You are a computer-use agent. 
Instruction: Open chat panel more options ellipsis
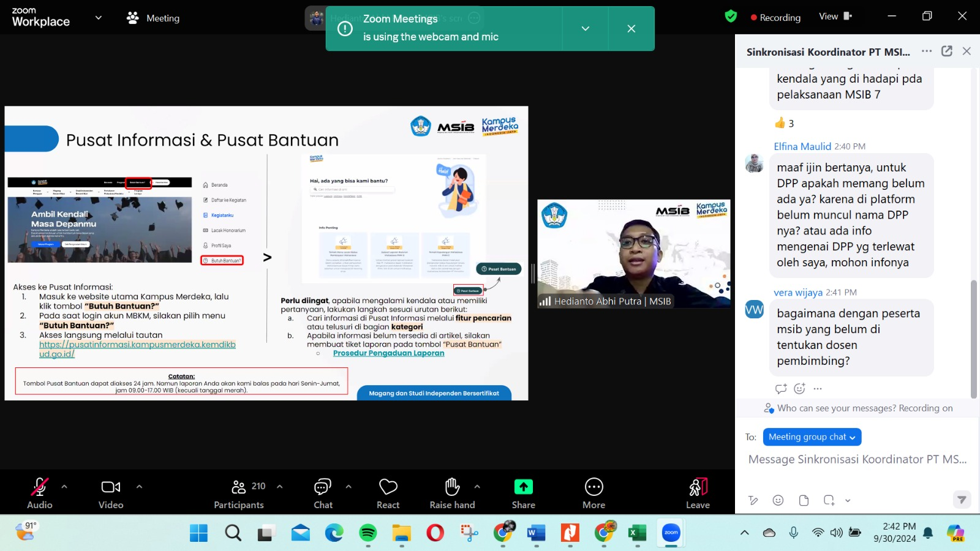[x=927, y=51]
